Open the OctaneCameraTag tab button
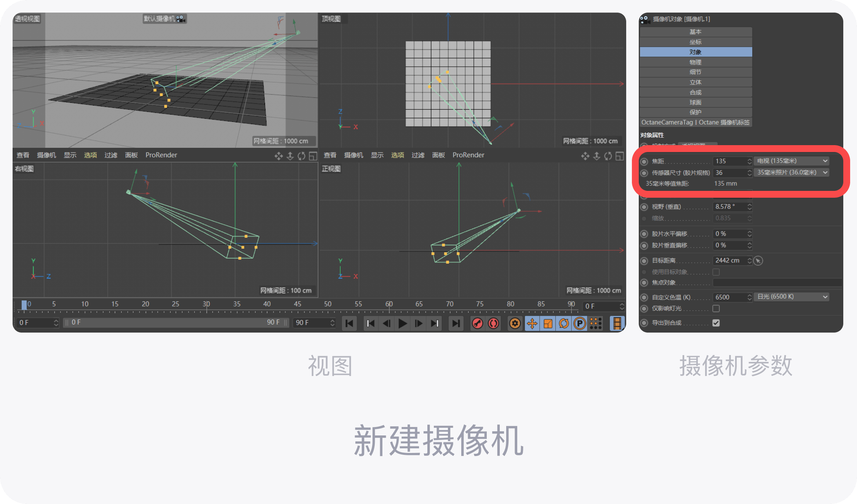 tap(696, 122)
